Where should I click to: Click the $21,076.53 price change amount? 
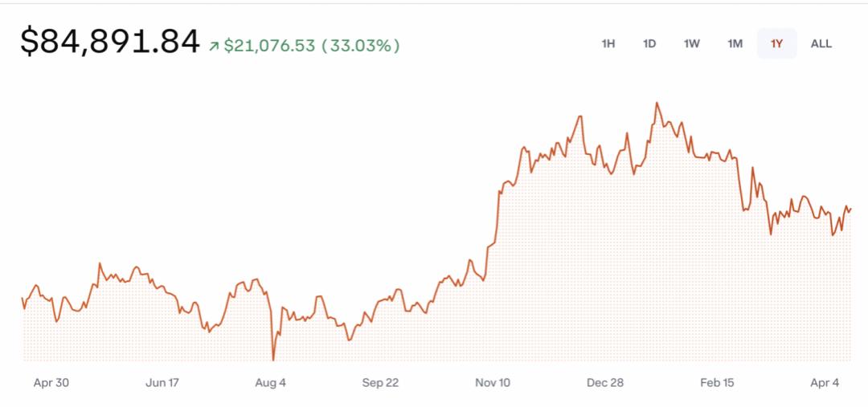pyautogui.click(x=269, y=46)
